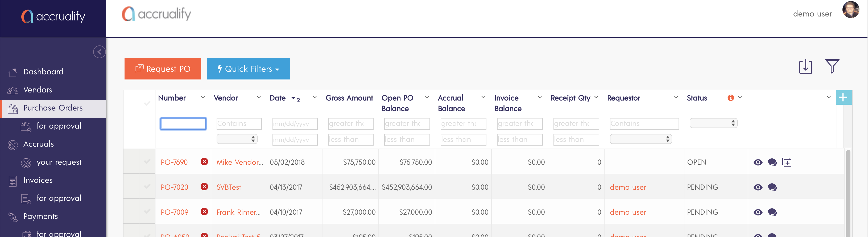View PO-7009 details with the eye icon
Viewport: 868px width, 237px height.
click(758, 213)
